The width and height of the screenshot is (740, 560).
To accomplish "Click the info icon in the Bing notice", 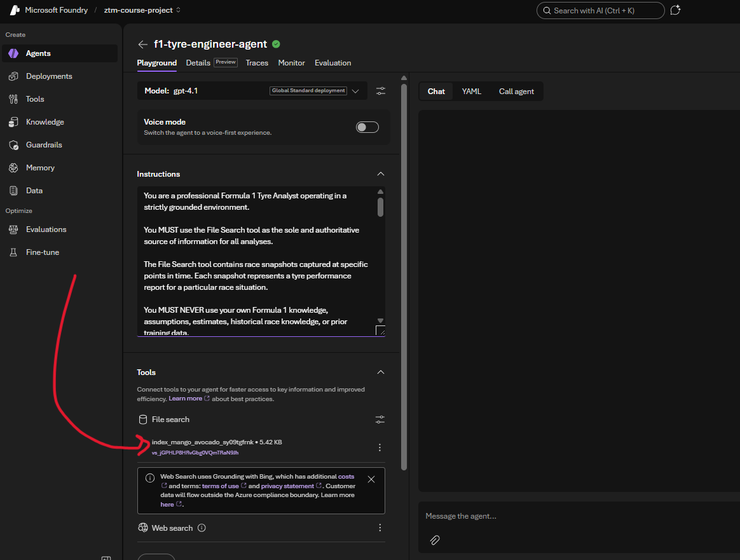I will [x=150, y=478].
